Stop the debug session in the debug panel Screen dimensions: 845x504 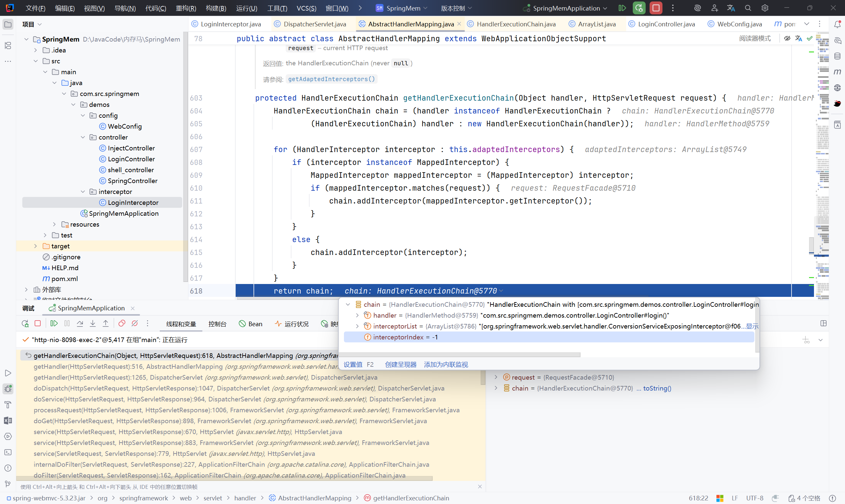(38, 323)
